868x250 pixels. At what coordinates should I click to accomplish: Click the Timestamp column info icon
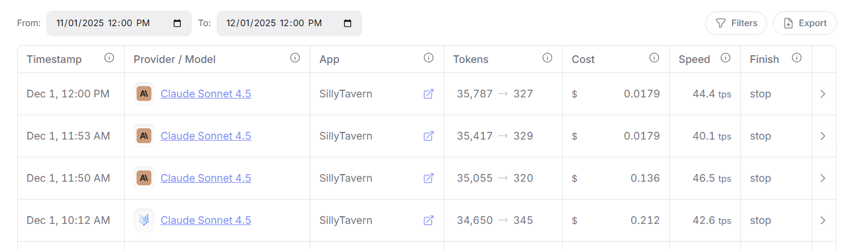coord(109,58)
